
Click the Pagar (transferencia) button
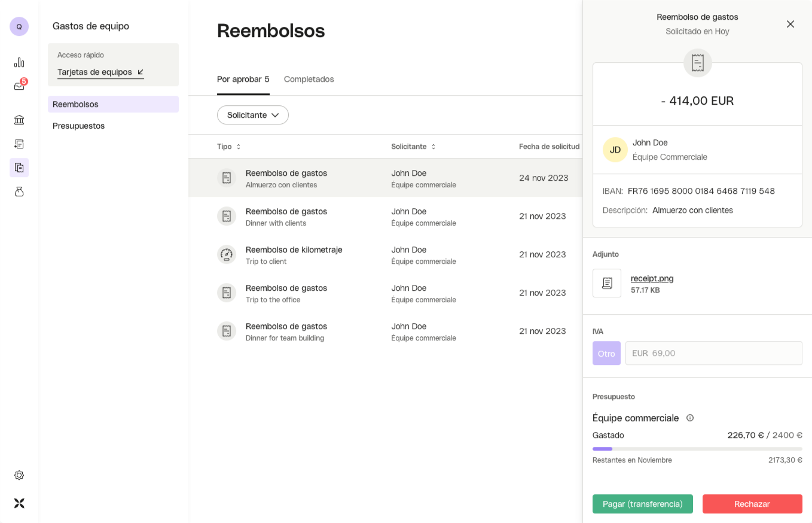coord(642,504)
